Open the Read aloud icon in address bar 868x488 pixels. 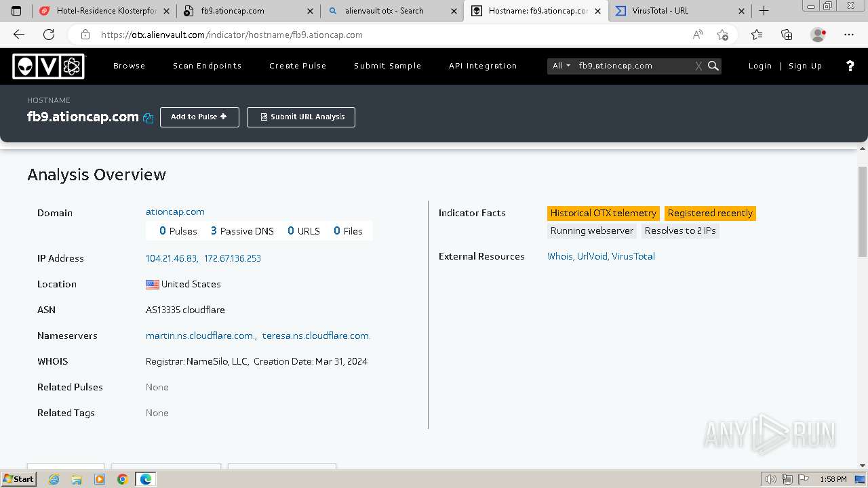click(x=698, y=35)
